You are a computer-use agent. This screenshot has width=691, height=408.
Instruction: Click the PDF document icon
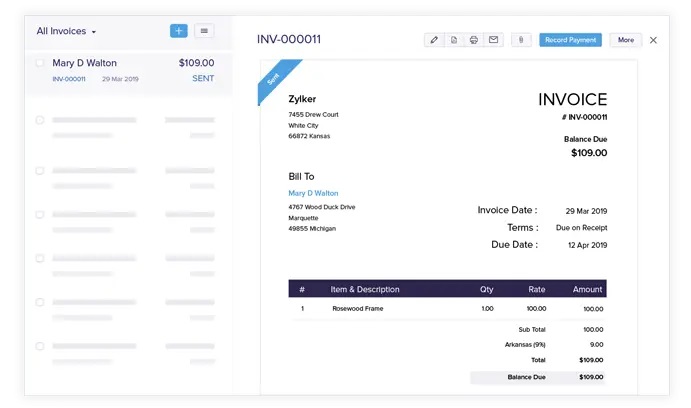pyautogui.click(x=454, y=40)
